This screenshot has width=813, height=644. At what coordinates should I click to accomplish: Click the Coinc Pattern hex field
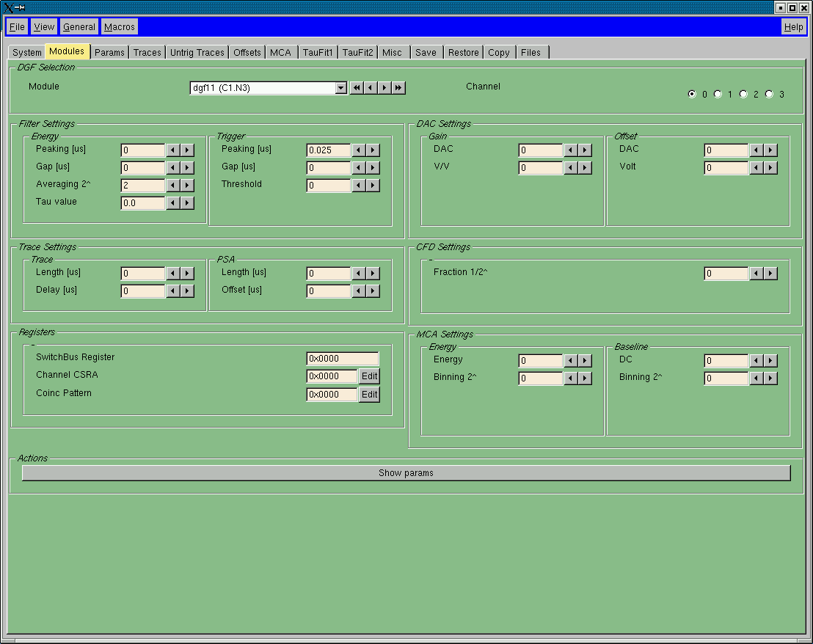(332, 395)
